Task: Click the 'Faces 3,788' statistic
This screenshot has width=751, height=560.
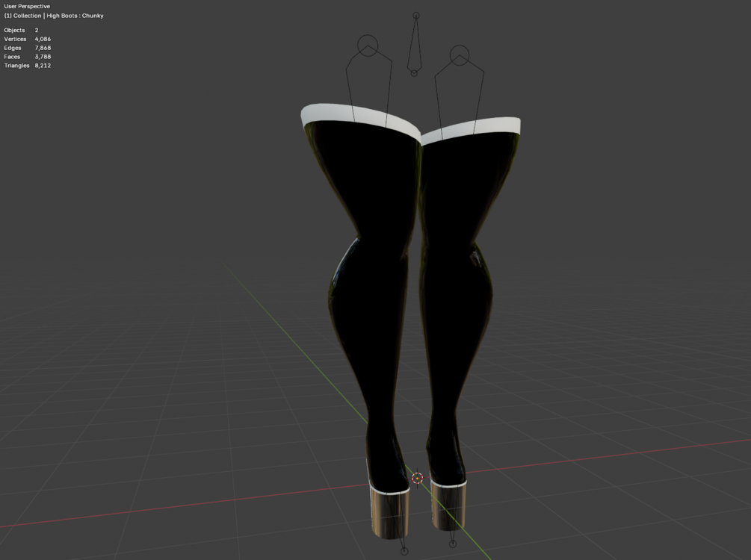Action: tap(28, 57)
